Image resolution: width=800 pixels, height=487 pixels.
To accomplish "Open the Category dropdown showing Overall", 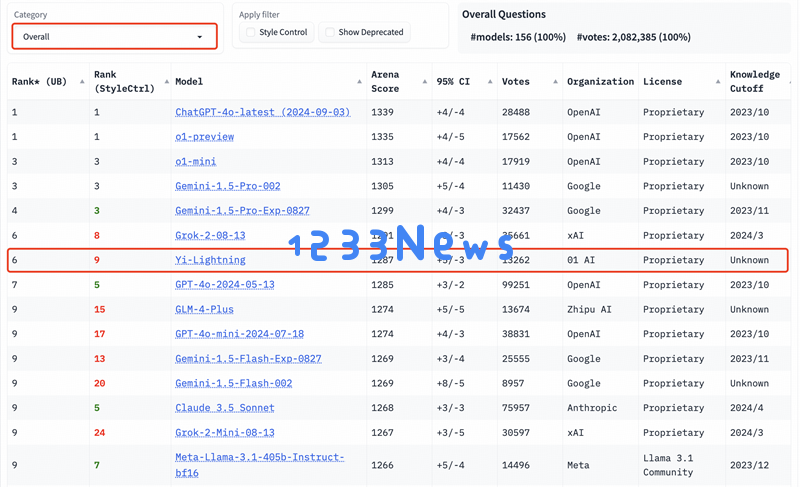I will (114, 36).
